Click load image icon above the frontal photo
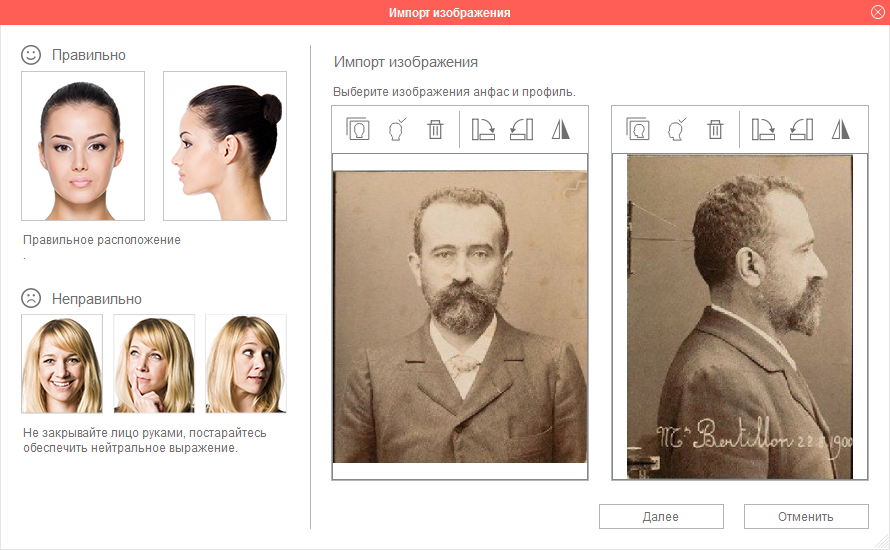Viewport: 890px width, 550px height. click(358, 129)
